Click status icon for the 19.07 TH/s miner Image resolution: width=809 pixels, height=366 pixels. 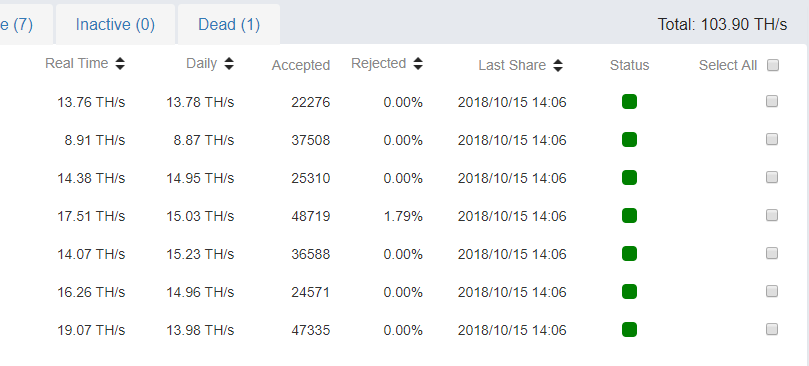[629, 329]
